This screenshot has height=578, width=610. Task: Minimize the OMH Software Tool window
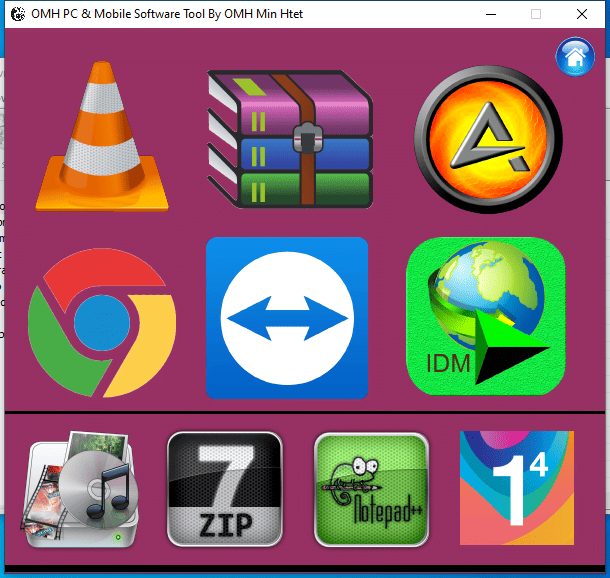(x=491, y=14)
